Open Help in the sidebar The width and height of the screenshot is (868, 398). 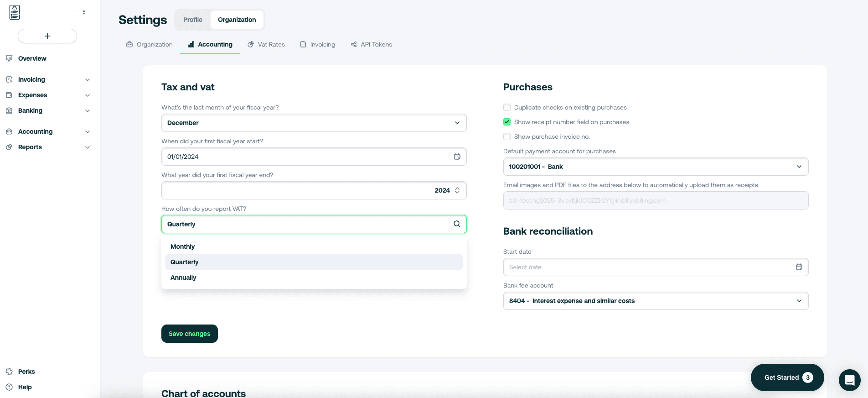click(x=25, y=387)
